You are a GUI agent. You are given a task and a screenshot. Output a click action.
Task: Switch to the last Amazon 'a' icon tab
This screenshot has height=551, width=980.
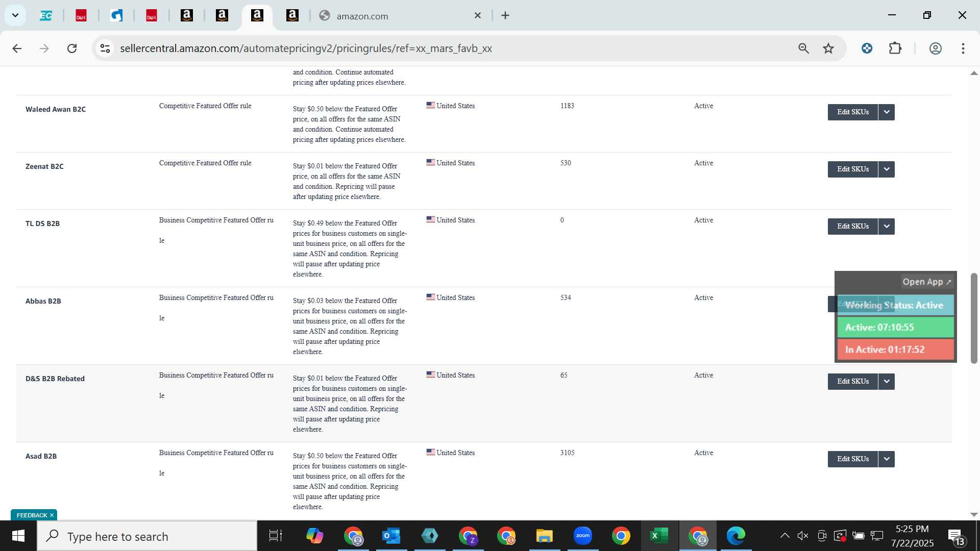[x=292, y=16]
